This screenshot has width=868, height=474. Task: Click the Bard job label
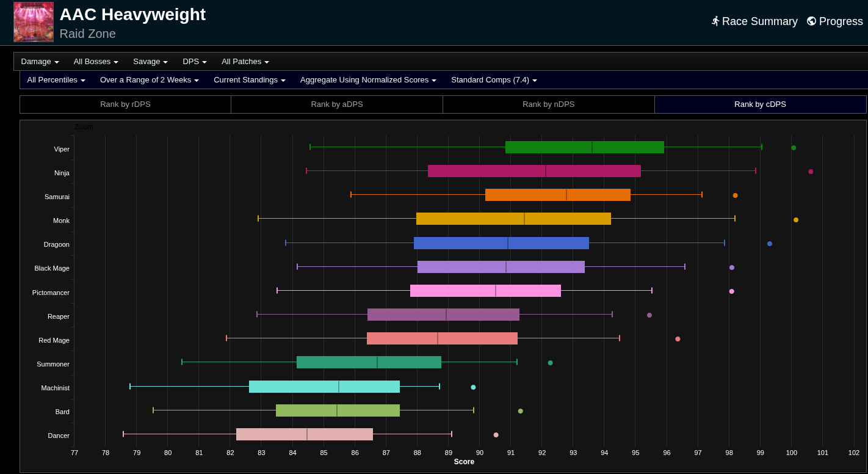(62, 412)
